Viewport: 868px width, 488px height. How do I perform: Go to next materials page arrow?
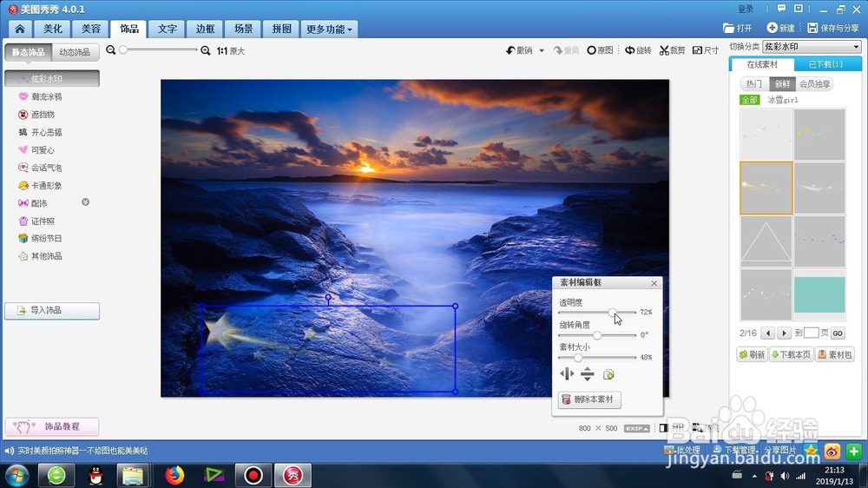tap(783, 333)
